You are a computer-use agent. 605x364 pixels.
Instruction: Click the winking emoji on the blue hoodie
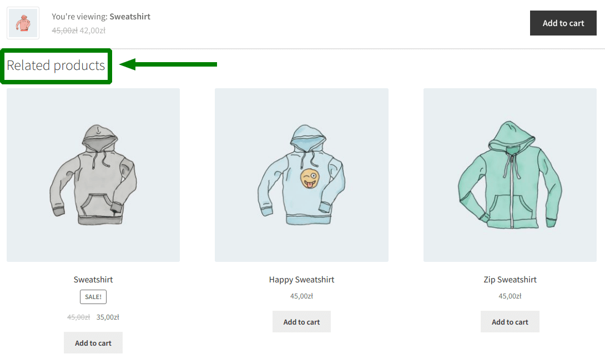click(310, 179)
